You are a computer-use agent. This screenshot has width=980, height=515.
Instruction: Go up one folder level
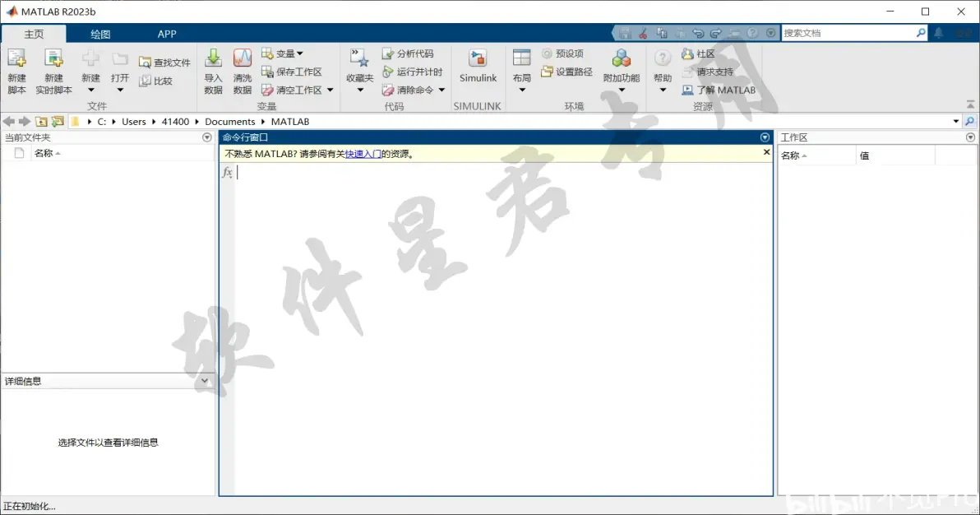(x=41, y=122)
